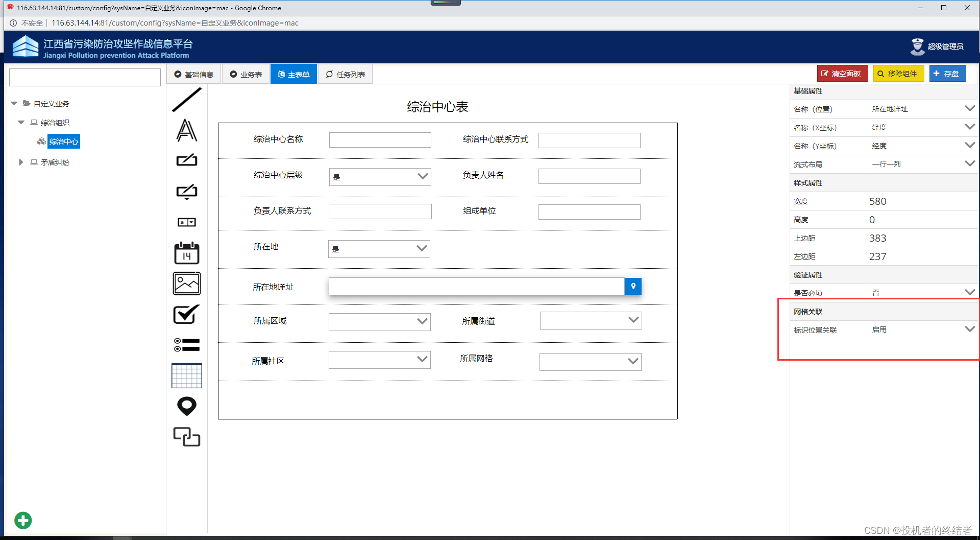
Task: Select the radio list component
Action: pos(187,345)
